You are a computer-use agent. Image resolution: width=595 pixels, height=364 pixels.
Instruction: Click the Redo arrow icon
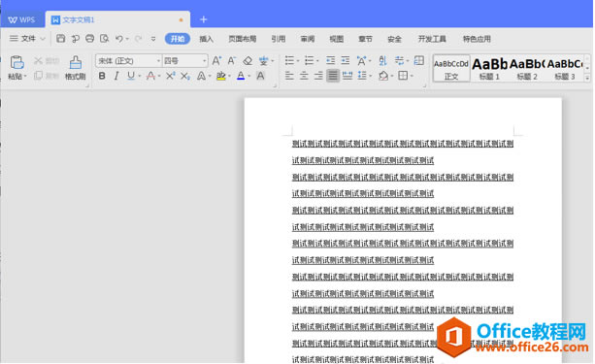(139, 39)
